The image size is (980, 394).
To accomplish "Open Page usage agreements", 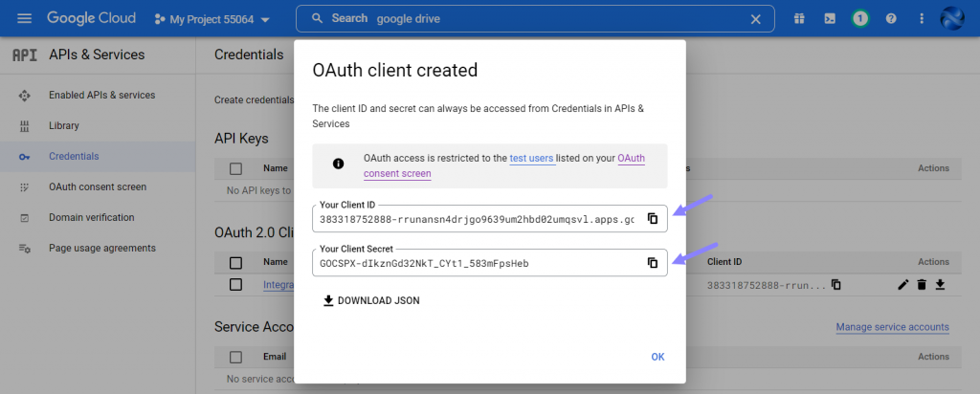I will click(101, 248).
